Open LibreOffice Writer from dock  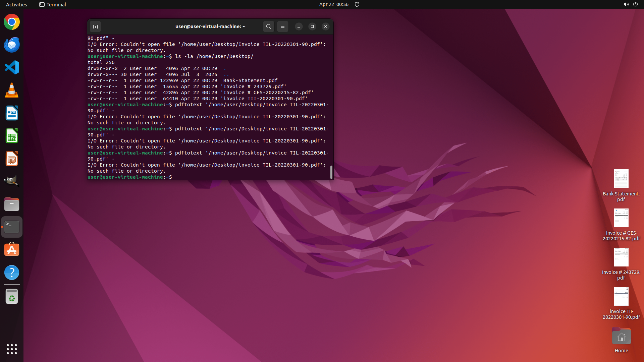point(12,113)
